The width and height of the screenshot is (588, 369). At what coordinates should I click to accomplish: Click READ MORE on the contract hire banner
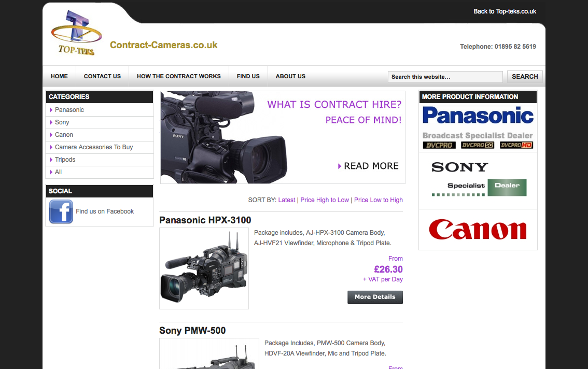(x=371, y=166)
